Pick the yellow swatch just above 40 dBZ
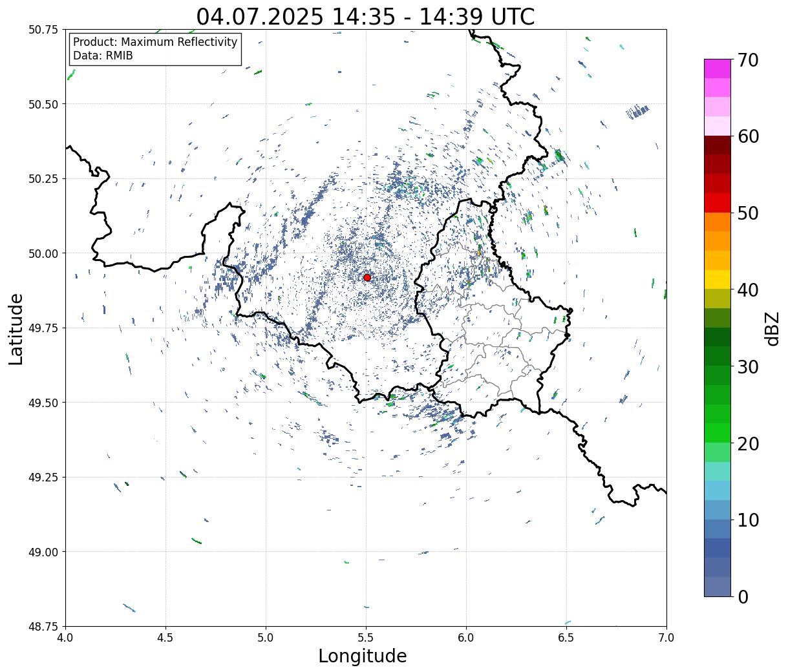The height and width of the screenshot is (672, 788). click(x=718, y=279)
